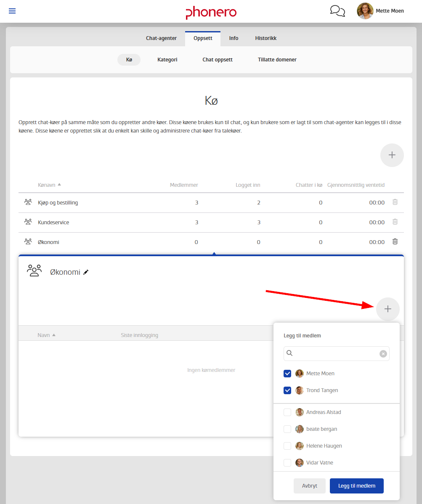Cancel with the Avbryt button
Image resolution: width=422 pixels, height=504 pixels.
(310, 485)
